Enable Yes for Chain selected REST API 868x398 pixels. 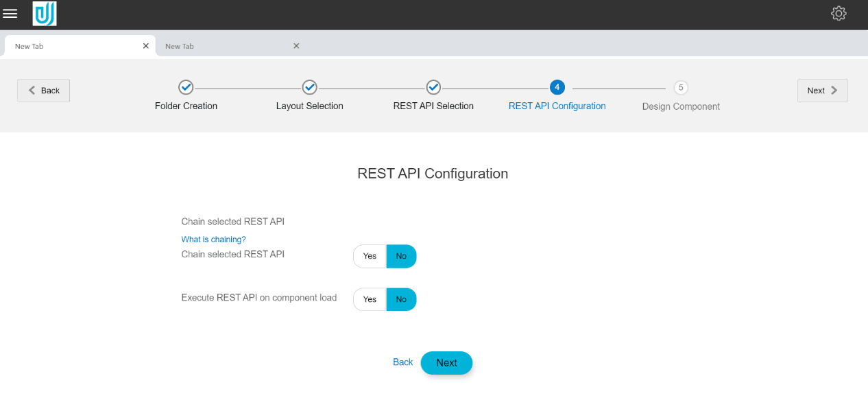coord(369,256)
